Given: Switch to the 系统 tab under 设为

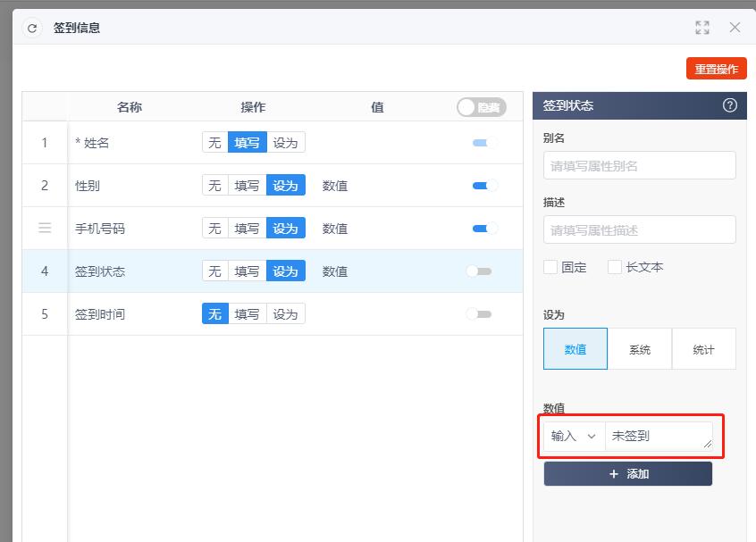Looking at the screenshot, I should 641,348.
